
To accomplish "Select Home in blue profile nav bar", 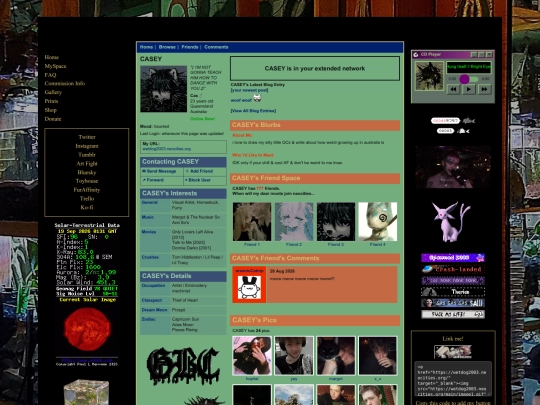I will click(x=146, y=47).
